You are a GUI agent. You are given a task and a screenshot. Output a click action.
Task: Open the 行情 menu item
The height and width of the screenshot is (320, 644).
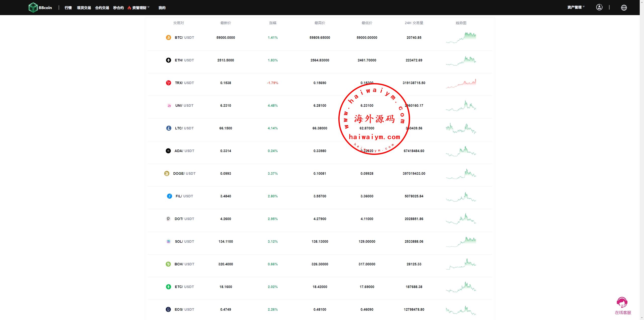point(68,8)
